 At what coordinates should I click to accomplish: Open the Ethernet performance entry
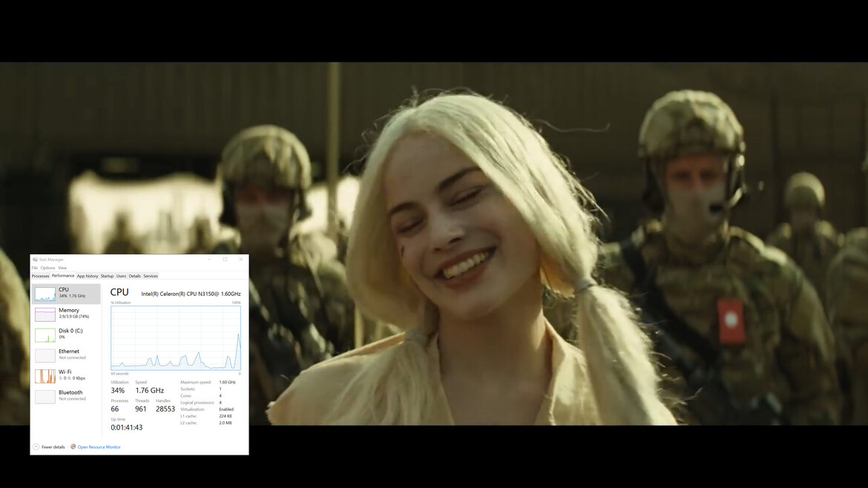point(66,355)
